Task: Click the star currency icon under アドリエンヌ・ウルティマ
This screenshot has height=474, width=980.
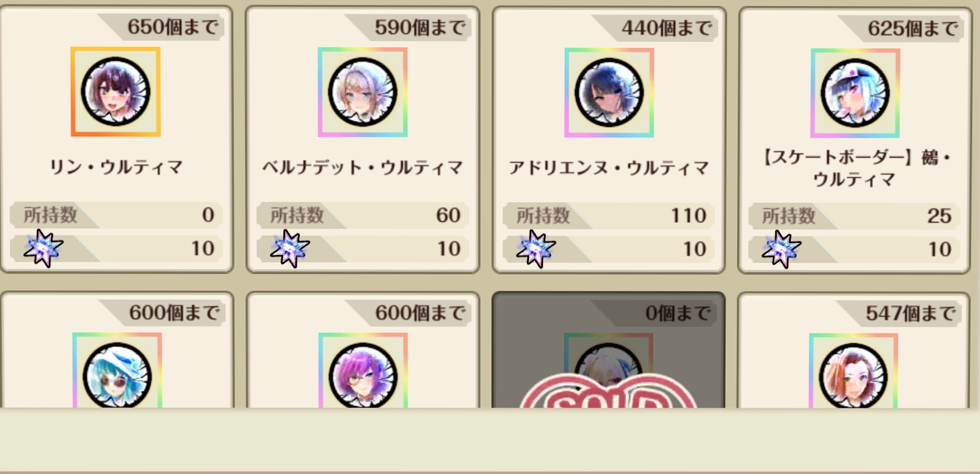Action: [x=536, y=249]
